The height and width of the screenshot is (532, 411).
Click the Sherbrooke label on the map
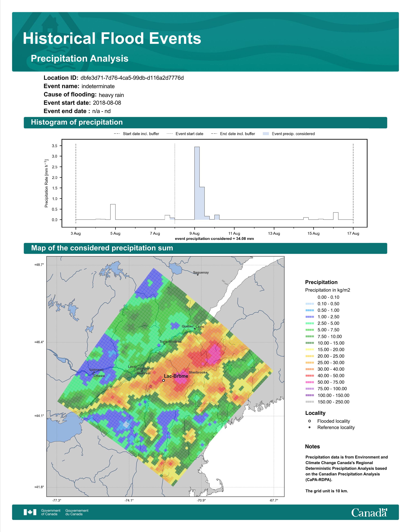click(x=198, y=372)
